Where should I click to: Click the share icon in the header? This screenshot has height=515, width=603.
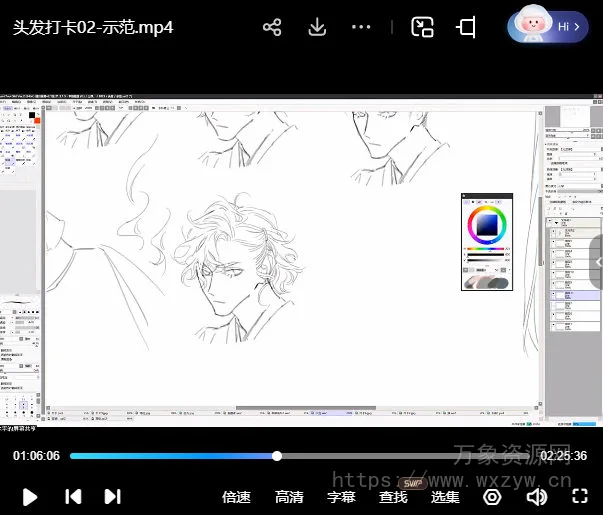coord(271,27)
